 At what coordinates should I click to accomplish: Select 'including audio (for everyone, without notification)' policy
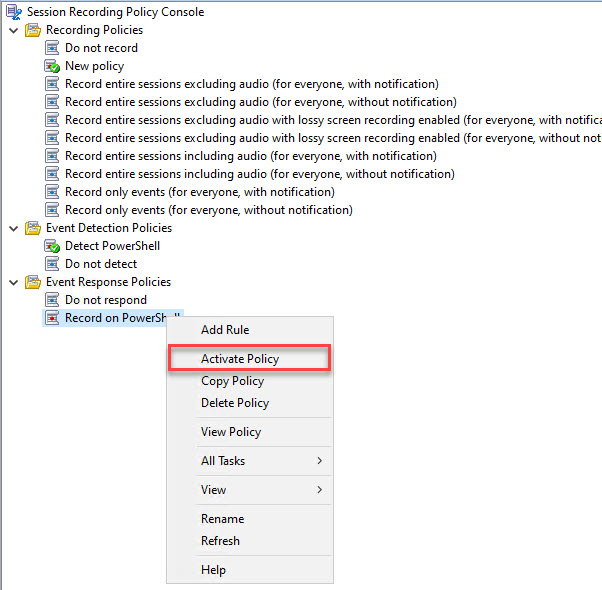pyautogui.click(x=260, y=174)
